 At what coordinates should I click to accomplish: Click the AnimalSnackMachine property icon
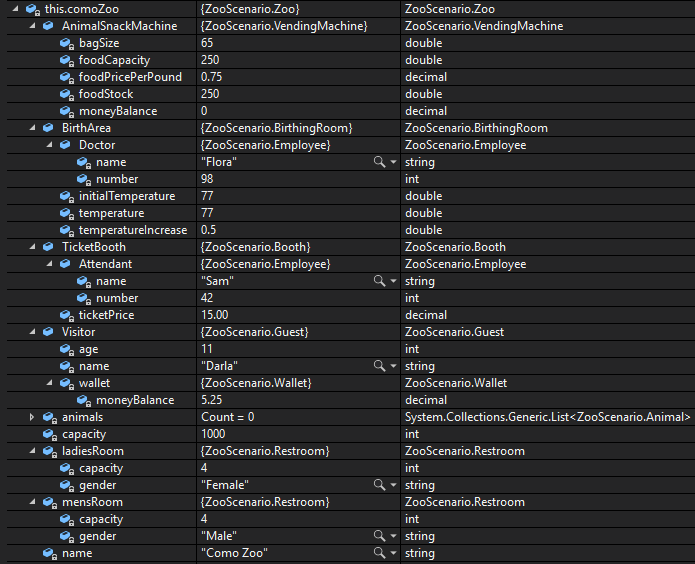pyautogui.click(x=48, y=26)
